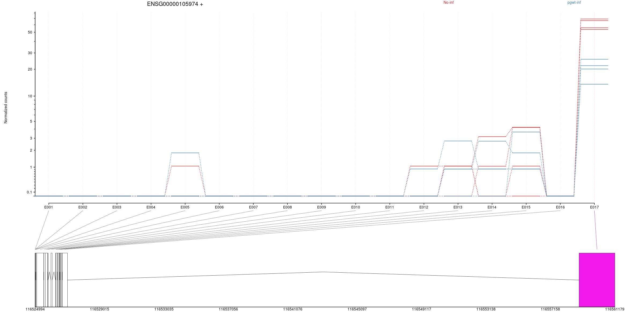The height and width of the screenshot is (322, 644).
Task: Click genomic coordinate 116553138
Action: (x=486, y=309)
